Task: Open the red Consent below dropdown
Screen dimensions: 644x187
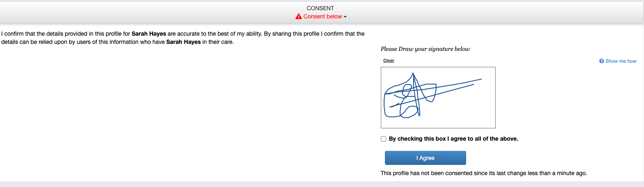Action: click(323, 17)
